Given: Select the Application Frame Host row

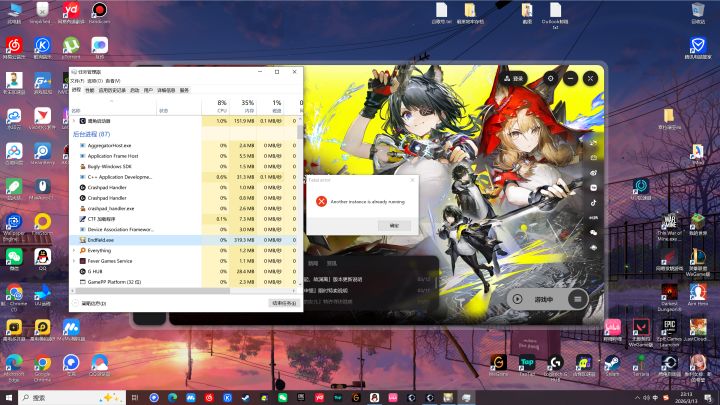Looking at the screenshot, I should pos(184,156).
